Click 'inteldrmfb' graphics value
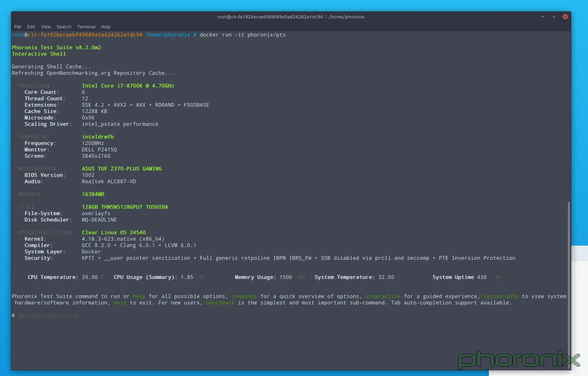 (x=98, y=137)
